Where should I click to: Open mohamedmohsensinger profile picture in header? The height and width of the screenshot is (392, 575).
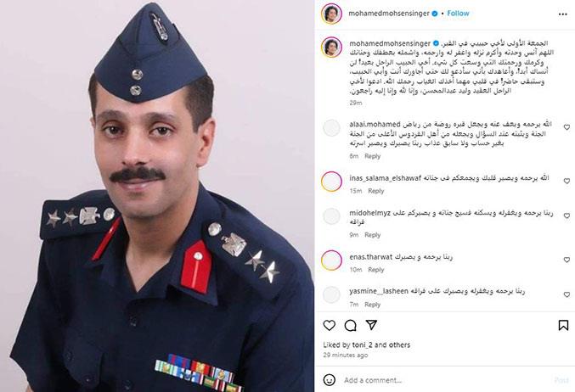tap(331, 14)
